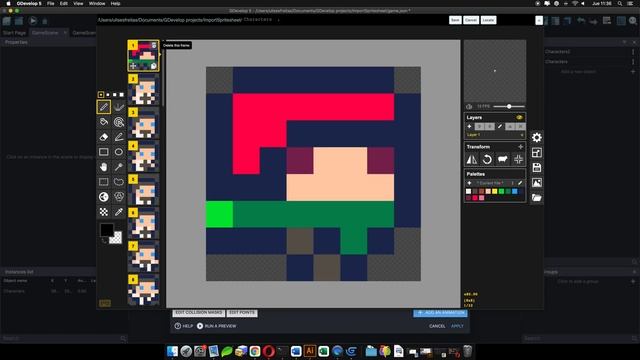Select the third pen size
Image resolution: width=640 pixels, height=360 pixels.
[115, 95]
